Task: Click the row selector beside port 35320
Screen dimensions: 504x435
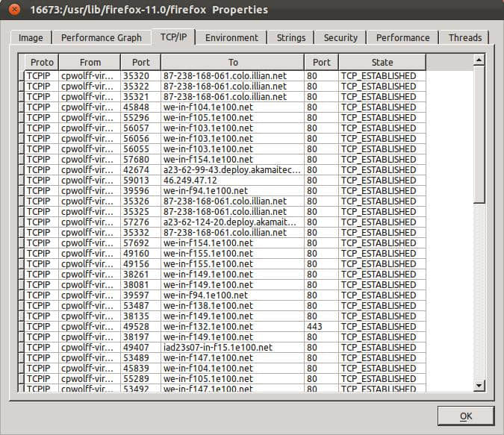Action: [x=21, y=76]
